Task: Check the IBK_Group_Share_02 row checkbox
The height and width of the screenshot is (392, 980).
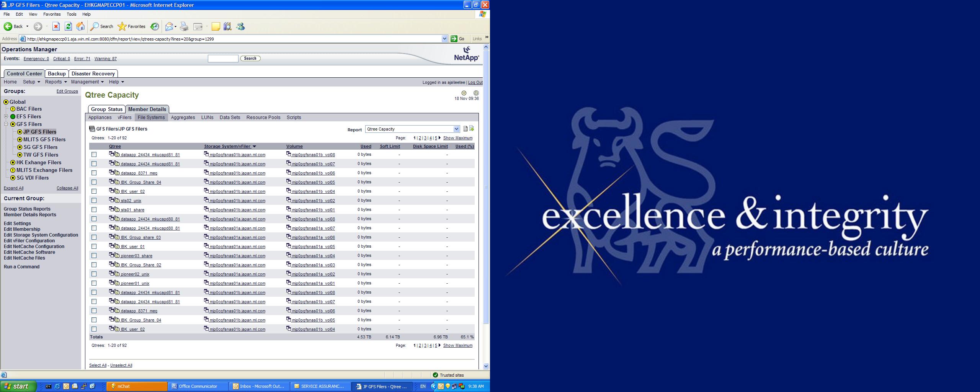Action: [x=94, y=265]
